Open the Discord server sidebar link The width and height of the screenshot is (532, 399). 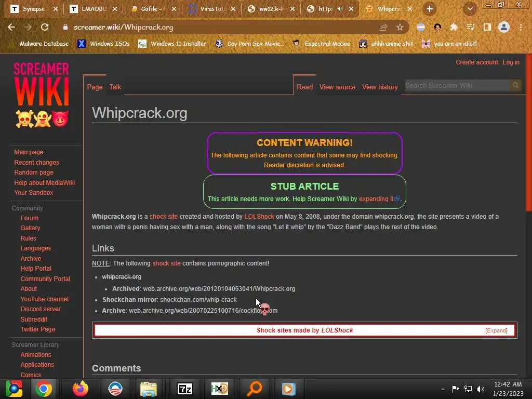tap(41, 309)
